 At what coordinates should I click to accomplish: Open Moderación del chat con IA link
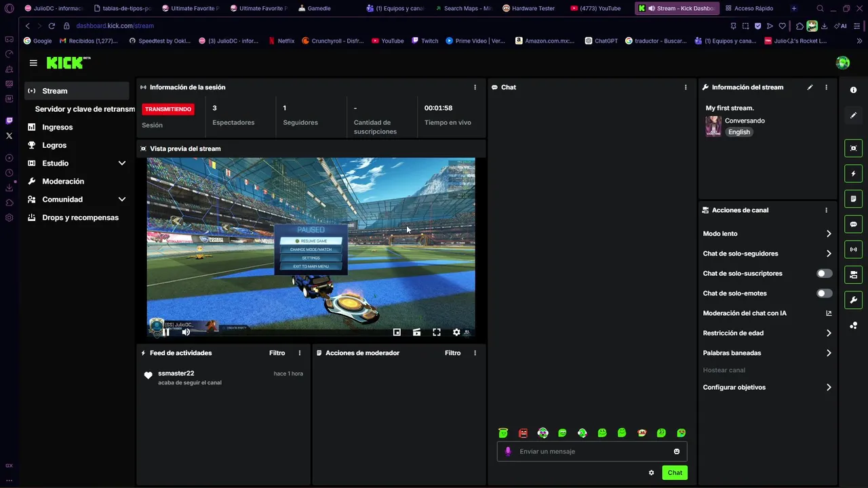click(767, 313)
